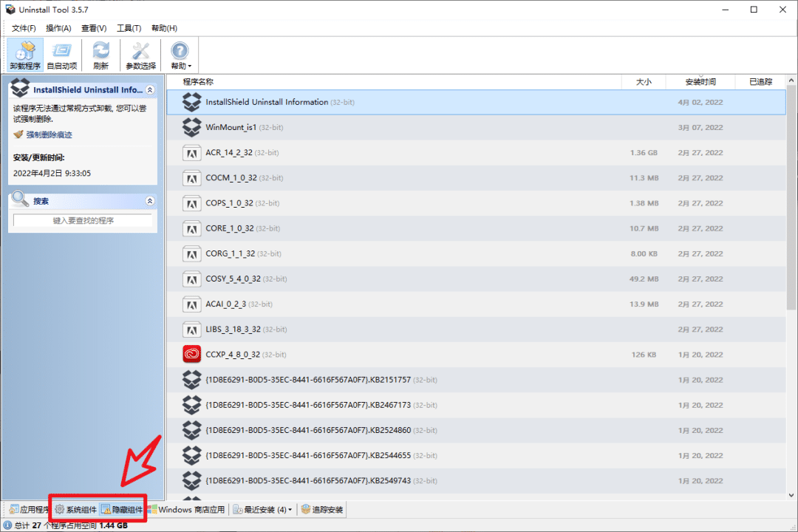Open the 操作(A) menu
The image size is (798, 532).
(x=58, y=28)
